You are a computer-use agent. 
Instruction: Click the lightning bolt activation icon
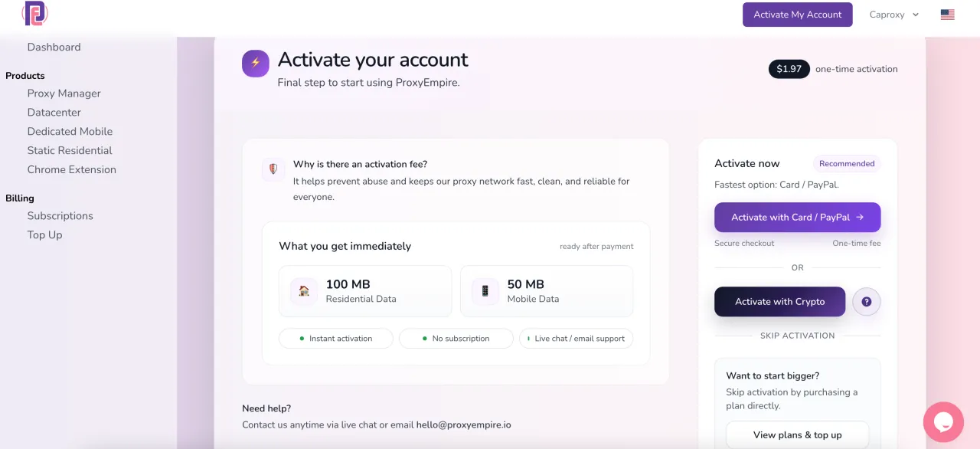pyautogui.click(x=256, y=64)
